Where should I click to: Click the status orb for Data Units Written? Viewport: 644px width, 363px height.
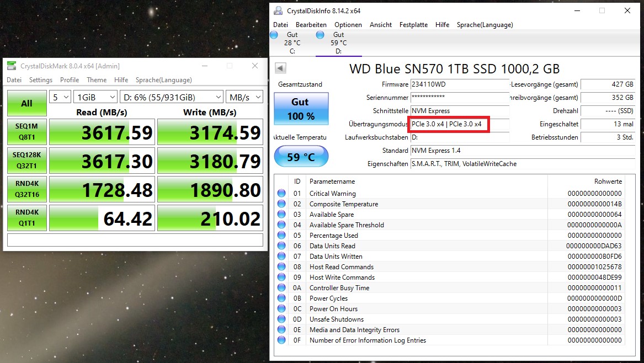[281, 256]
